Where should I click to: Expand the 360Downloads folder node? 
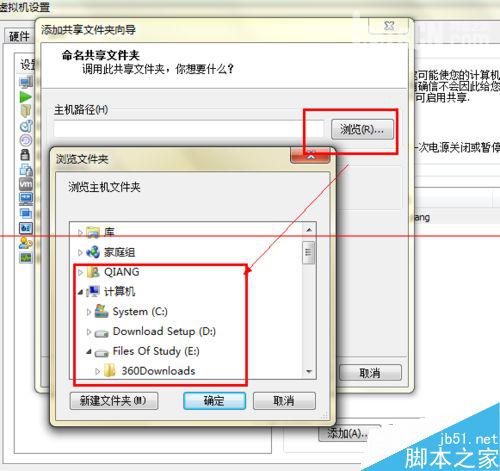tap(97, 371)
